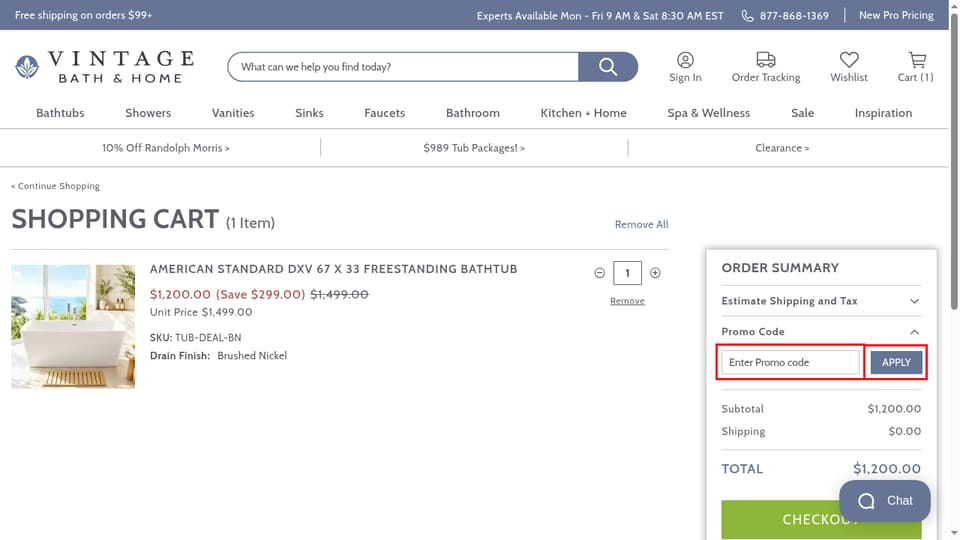Decrease quantity with the minus icon
Viewport: 960px width, 540px height.
point(599,273)
